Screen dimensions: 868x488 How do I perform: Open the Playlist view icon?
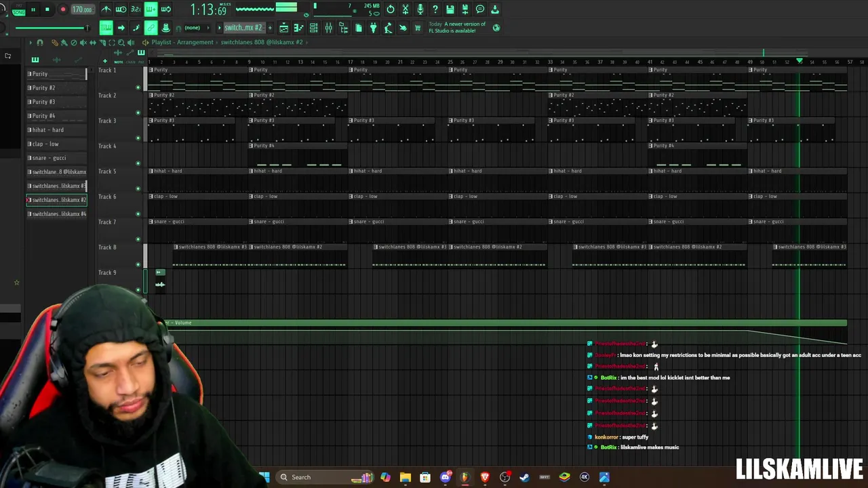283,28
